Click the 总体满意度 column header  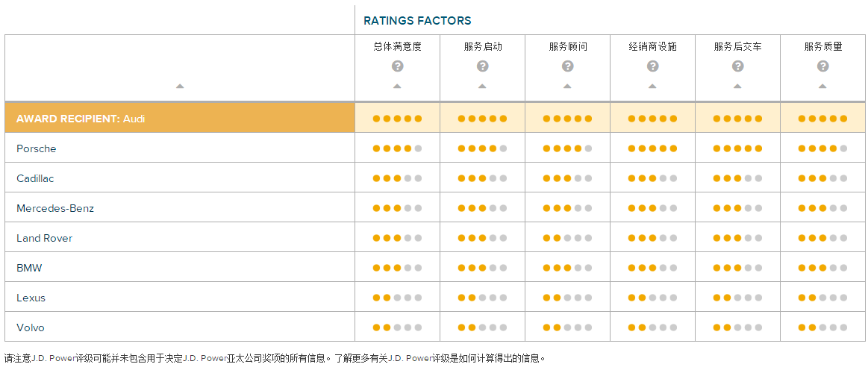[398, 47]
